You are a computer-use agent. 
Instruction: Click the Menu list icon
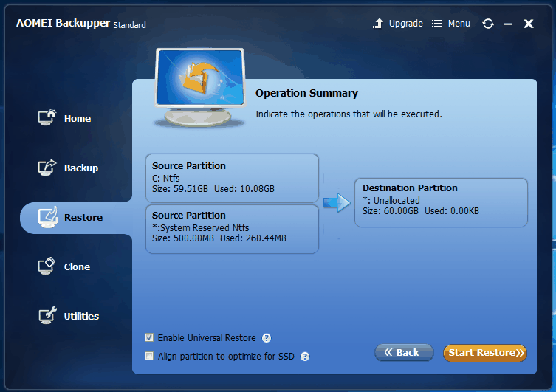(436, 24)
